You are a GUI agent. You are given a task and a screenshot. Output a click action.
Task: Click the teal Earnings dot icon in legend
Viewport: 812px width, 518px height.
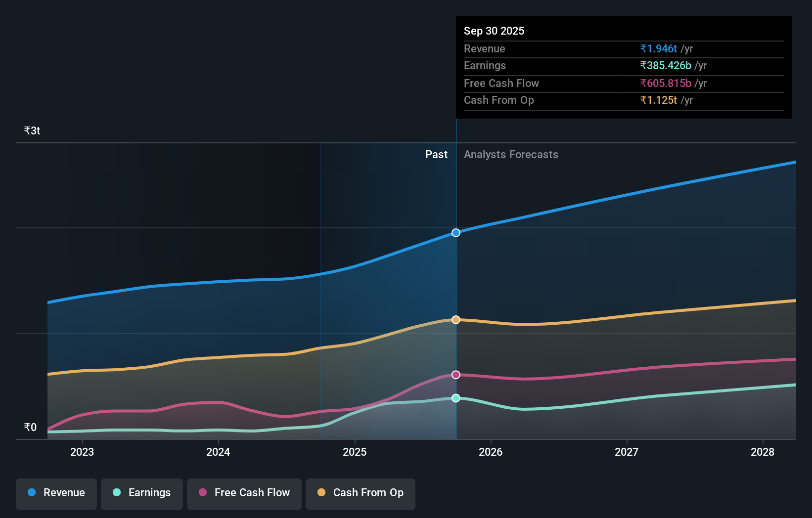[117, 493]
